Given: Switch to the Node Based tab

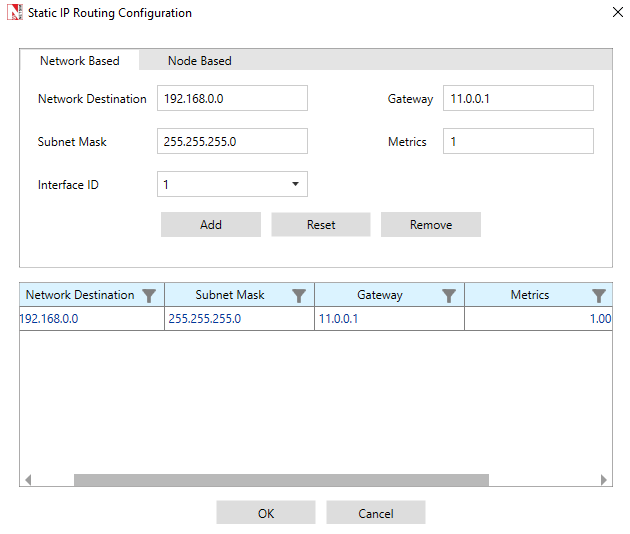Looking at the screenshot, I should [199, 61].
